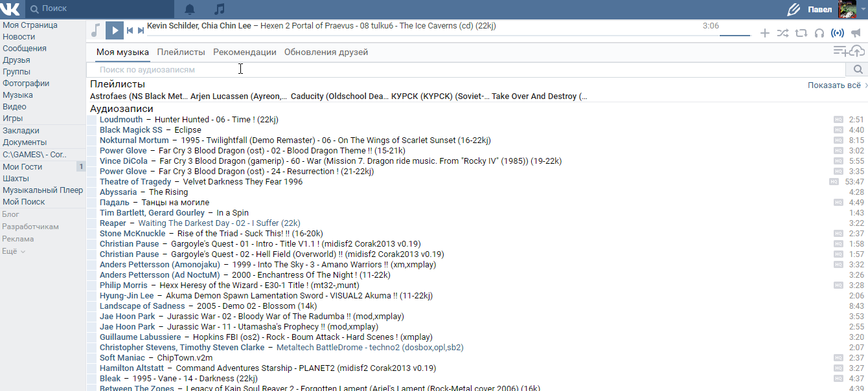
Task: Toggle shuffle playback
Action: tap(783, 33)
